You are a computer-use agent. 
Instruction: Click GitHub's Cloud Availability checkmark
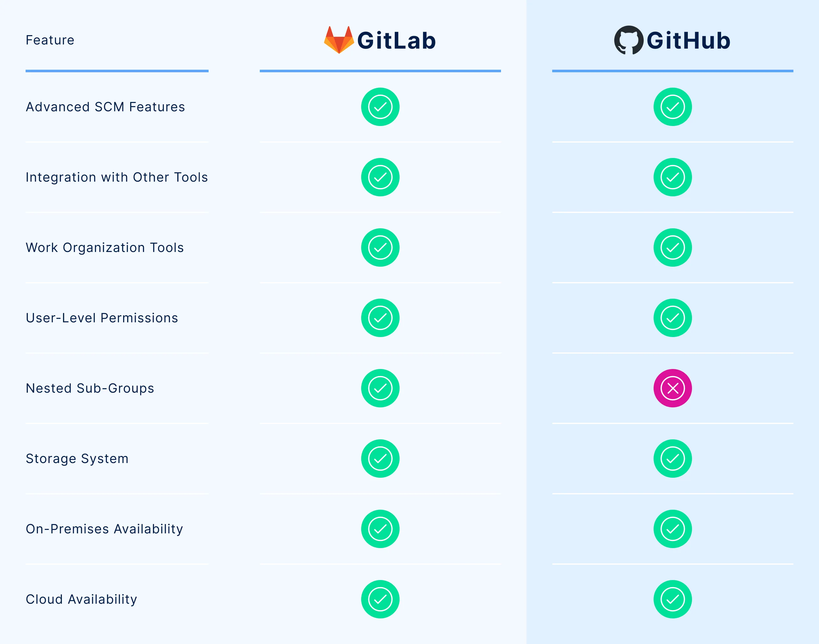coord(672,599)
